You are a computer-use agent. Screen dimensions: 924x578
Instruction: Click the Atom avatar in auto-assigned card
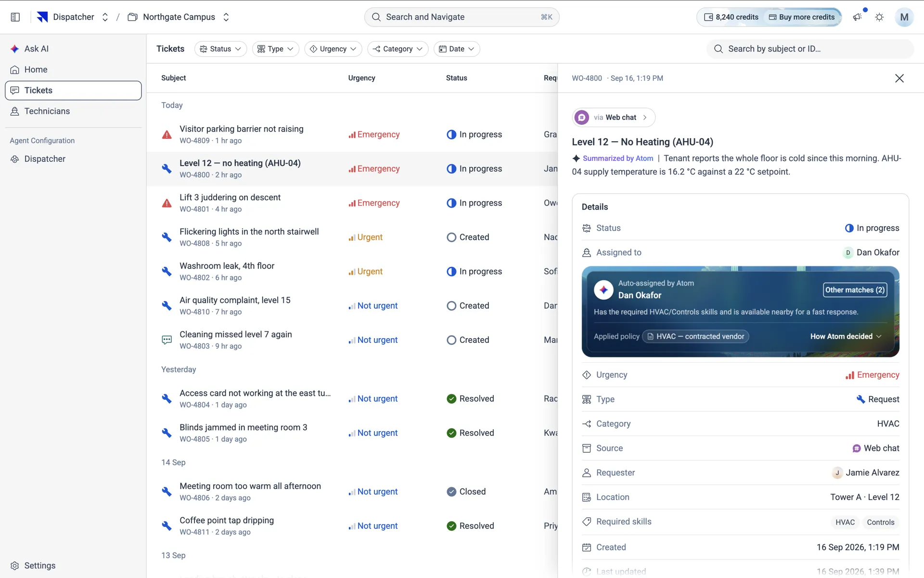[603, 289]
